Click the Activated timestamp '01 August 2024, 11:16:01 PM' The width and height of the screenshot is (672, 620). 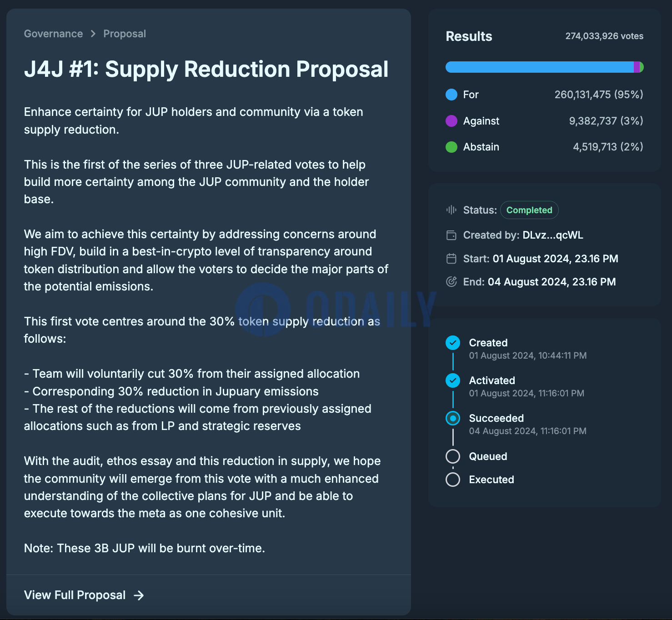pyautogui.click(x=527, y=393)
